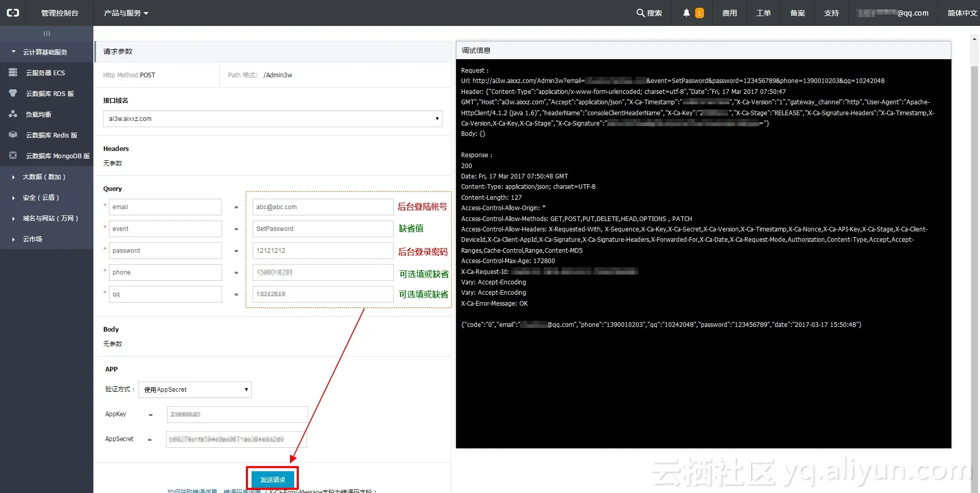The height and width of the screenshot is (493, 980).
Task: Open the 接口域名 ai3w.aixxz.com dropdown
Action: pyautogui.click(x=273, y=119)
